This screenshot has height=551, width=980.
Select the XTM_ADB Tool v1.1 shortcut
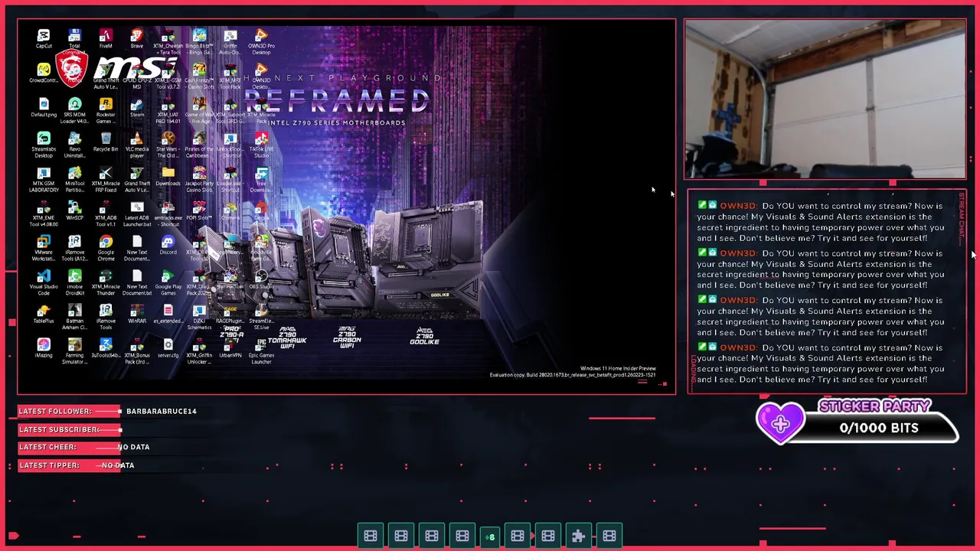[106, 214]
